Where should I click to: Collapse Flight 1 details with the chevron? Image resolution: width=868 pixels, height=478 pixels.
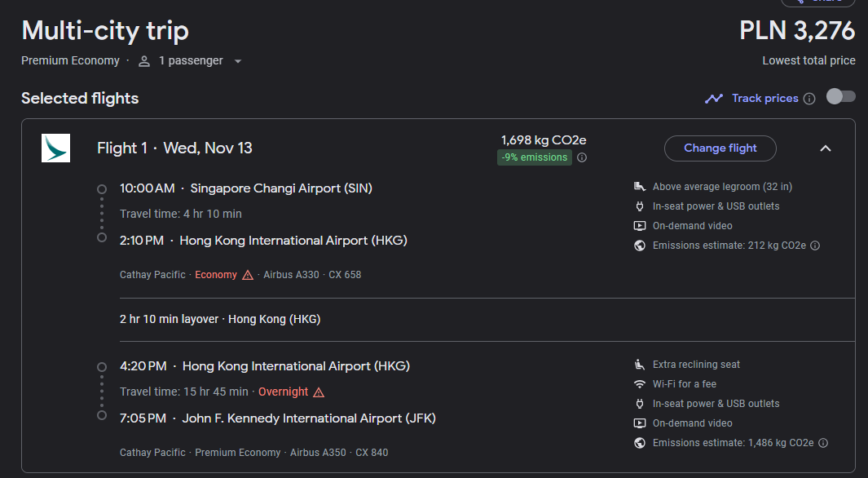click(826, 148)
